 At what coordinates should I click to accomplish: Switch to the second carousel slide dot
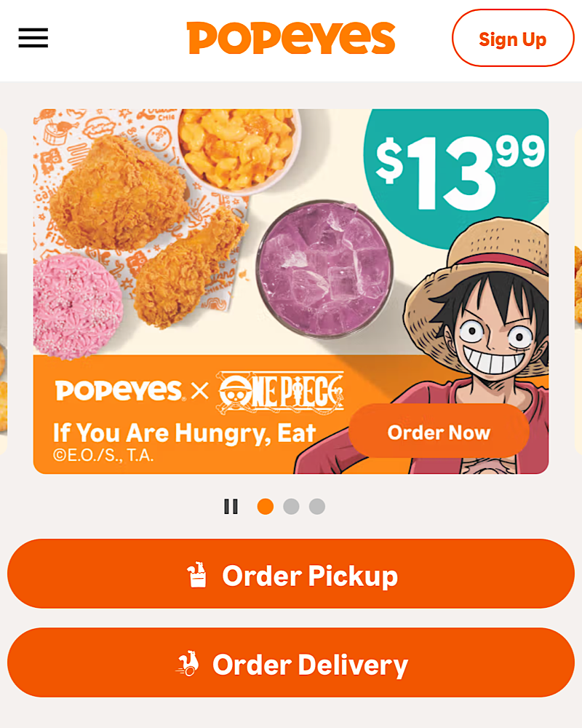click(x=291, y=507)
